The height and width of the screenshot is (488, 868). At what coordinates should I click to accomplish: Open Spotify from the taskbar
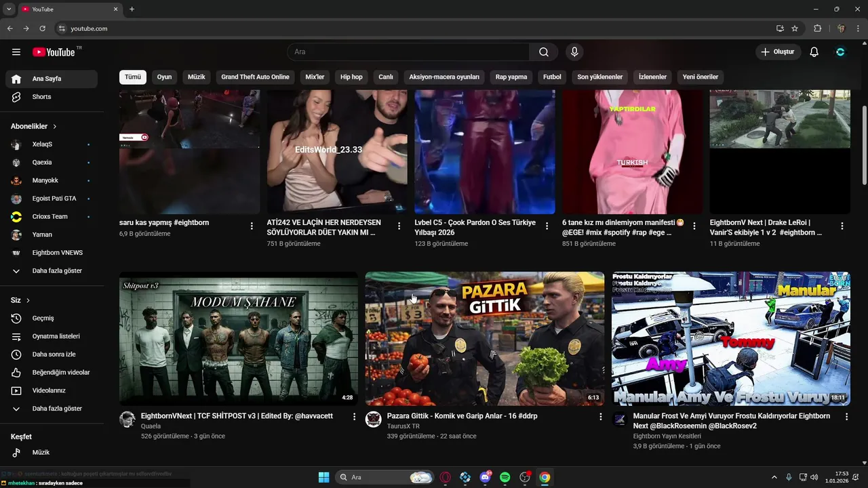click(x=505, y=477)
